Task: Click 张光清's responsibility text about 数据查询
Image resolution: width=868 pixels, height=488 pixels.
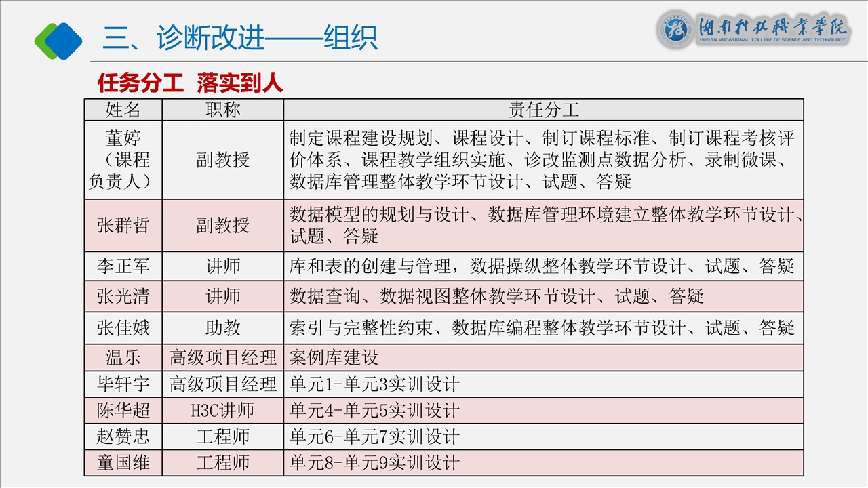Action: pyautogui.click(x=496, y=296)
